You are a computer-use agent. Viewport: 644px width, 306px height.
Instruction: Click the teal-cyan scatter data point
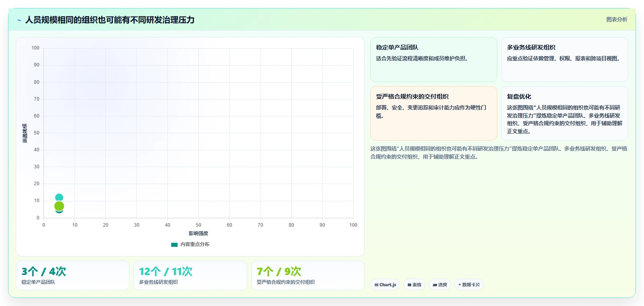tap(59, 197)
